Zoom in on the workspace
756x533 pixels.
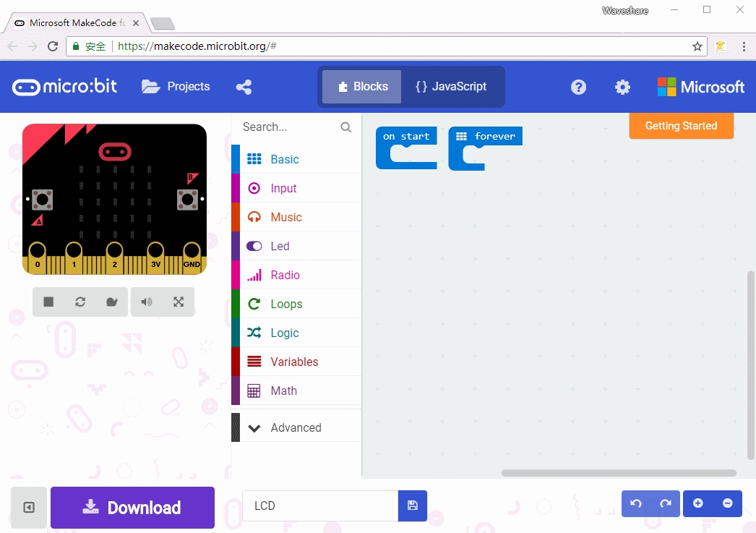(x=698, y=503)
